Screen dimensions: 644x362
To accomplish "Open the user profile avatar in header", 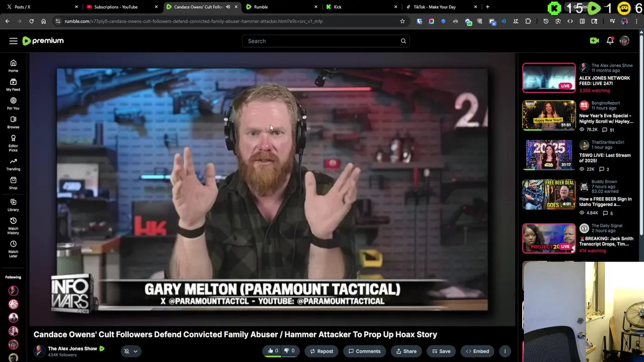I will (624, 41).
